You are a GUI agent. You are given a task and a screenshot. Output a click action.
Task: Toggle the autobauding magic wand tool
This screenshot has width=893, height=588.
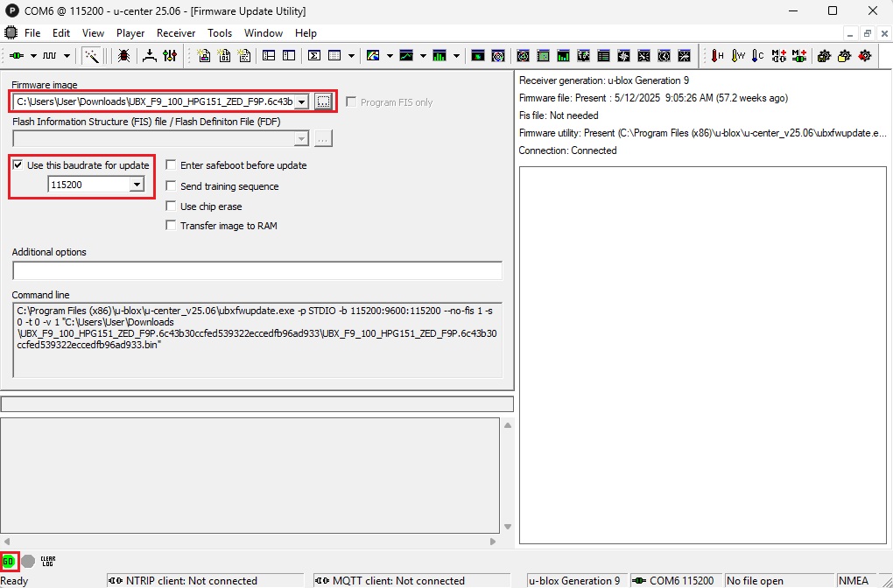click(92, 56)
